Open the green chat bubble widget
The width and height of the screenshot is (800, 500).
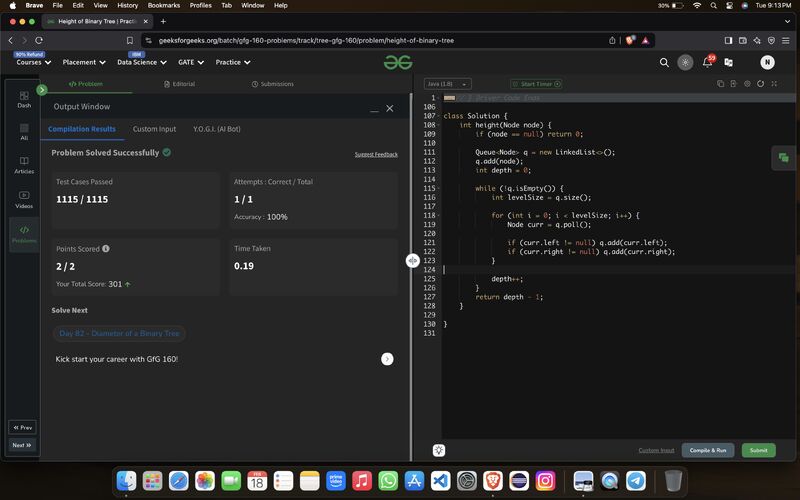coord(783,158)
